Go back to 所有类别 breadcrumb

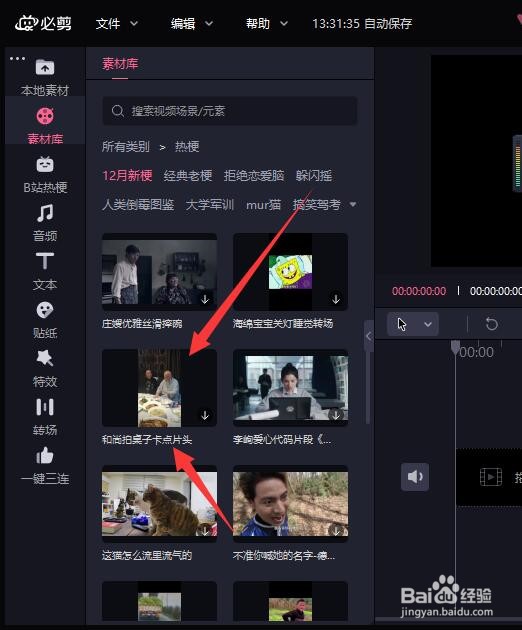(x=126, y=147)
